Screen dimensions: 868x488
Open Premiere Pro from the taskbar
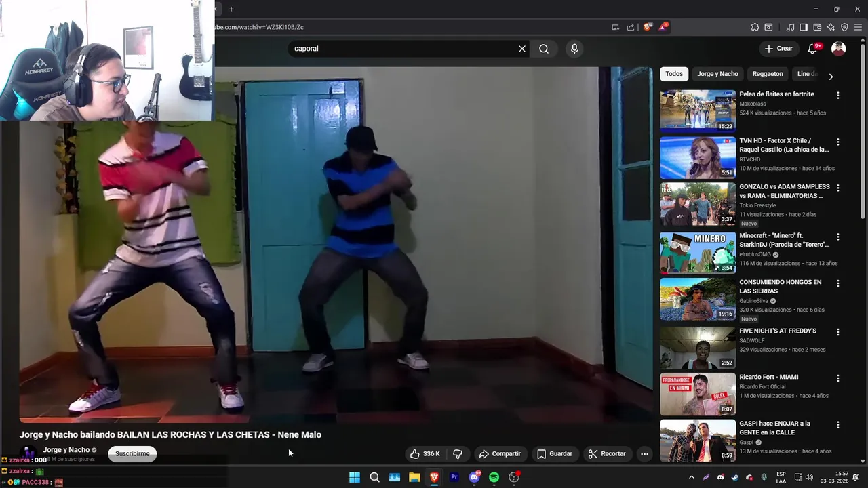[454, 477]
